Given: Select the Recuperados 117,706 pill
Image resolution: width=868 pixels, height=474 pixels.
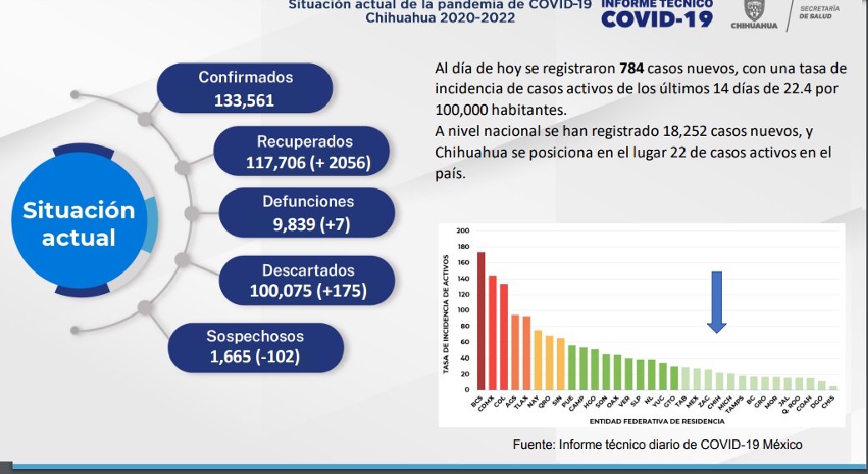Looking at the screenshot, I should [x=304, y=153].
